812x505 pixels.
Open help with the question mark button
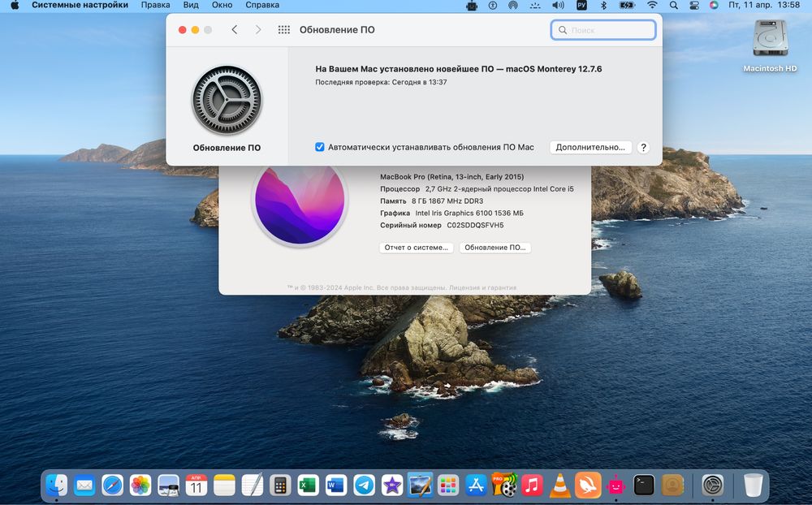[x=643, y=147]
